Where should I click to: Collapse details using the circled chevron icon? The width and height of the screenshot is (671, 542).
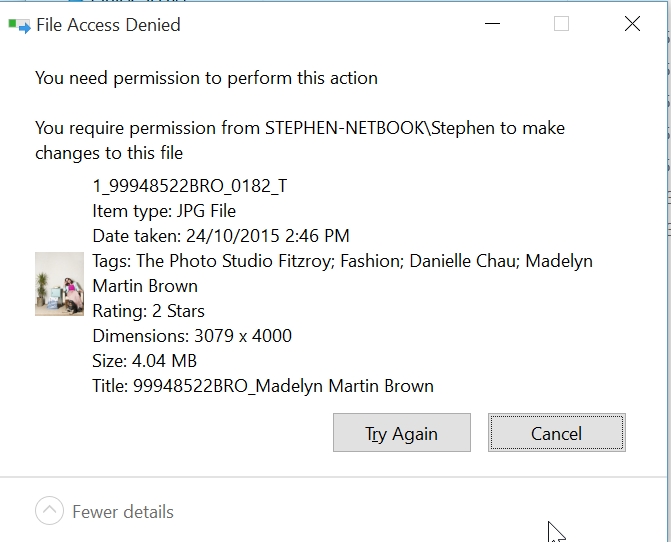[49, 510]
